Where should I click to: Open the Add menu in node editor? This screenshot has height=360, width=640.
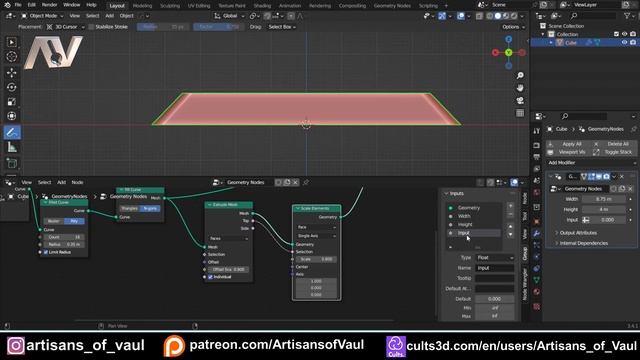(61, 182)
